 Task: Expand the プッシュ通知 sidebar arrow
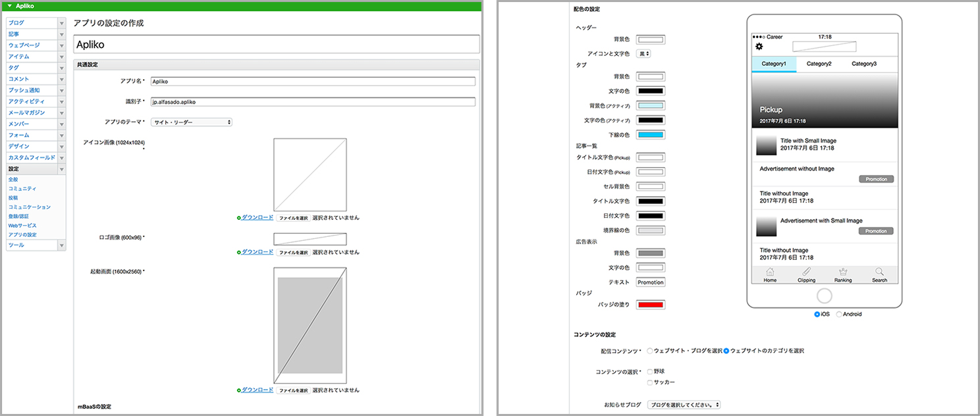point(61,90)
